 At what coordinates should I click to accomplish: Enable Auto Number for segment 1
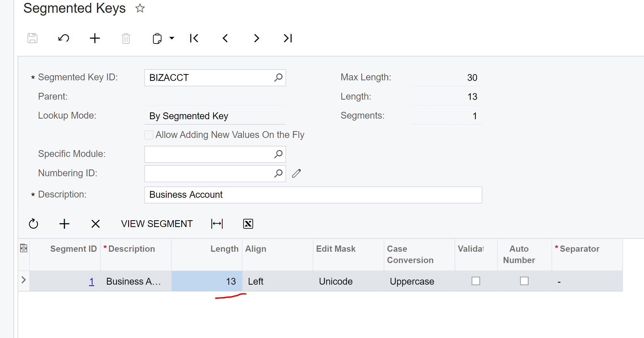(x=524, y=281)
